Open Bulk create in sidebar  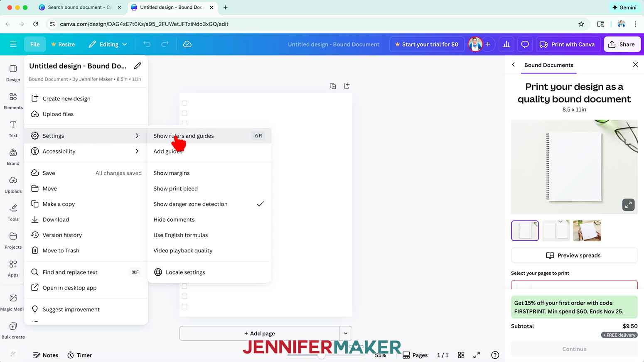coord(13,330)
